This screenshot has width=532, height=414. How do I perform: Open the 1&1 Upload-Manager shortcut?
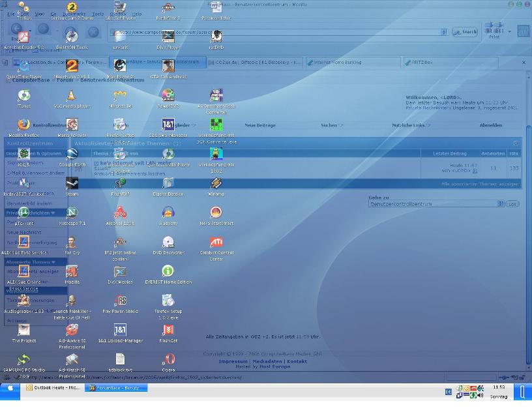pyautogui.click(x=120, y=333)
